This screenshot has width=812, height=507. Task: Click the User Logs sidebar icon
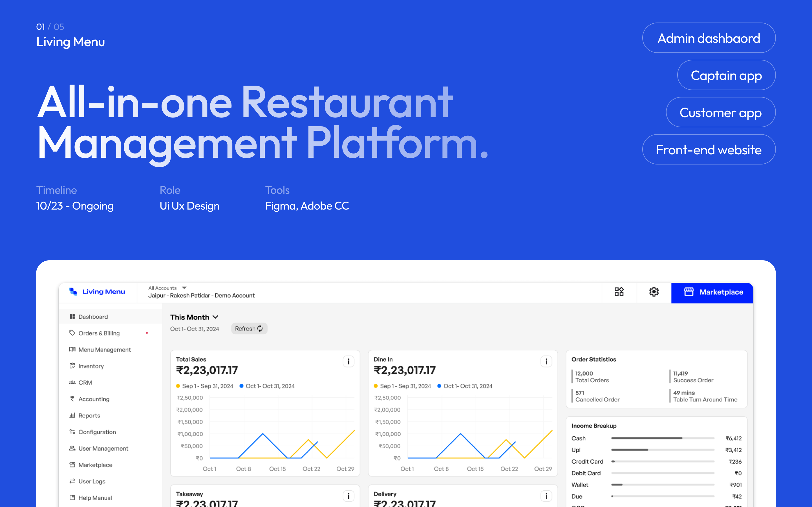pos(72,481)
